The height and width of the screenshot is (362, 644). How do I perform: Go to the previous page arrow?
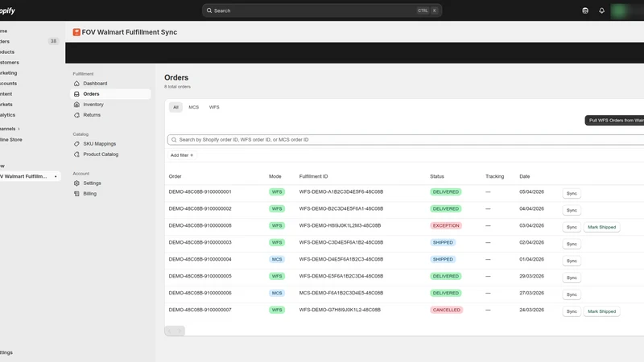coord(170,331)
